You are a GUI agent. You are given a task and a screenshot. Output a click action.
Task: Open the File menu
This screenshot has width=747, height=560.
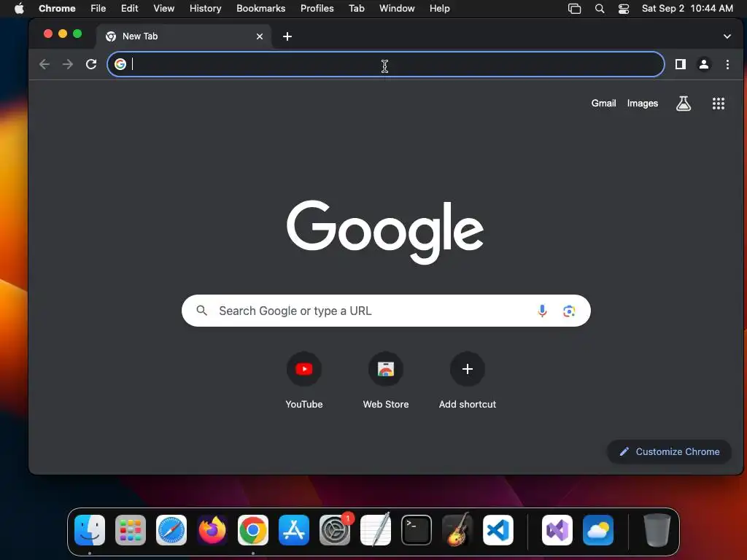point(98,9)
